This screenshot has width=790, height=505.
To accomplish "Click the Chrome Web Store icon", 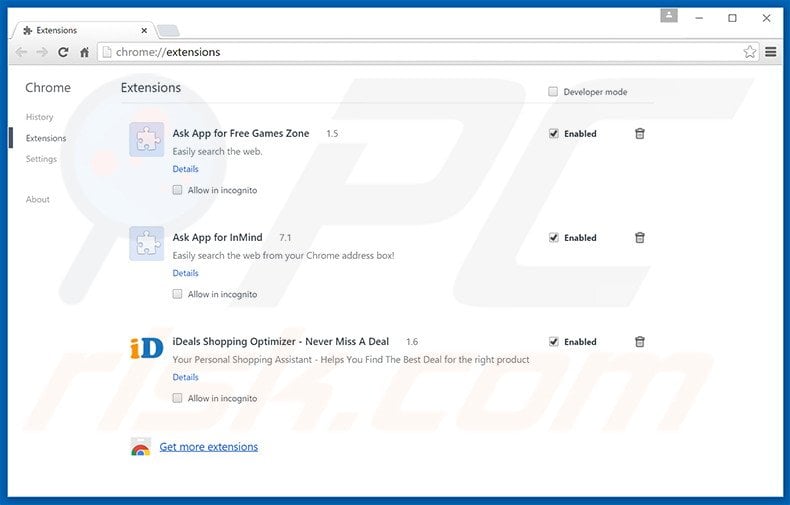I will [x=141, y=447].
